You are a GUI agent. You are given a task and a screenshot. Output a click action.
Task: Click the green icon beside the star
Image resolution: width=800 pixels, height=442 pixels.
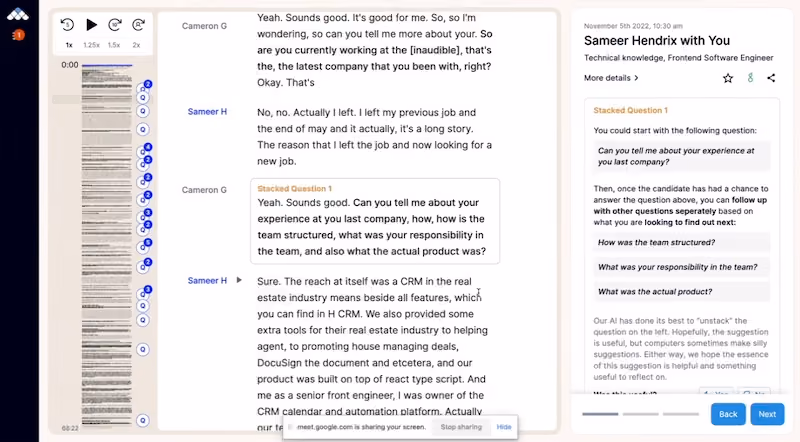tap(750, 78)
